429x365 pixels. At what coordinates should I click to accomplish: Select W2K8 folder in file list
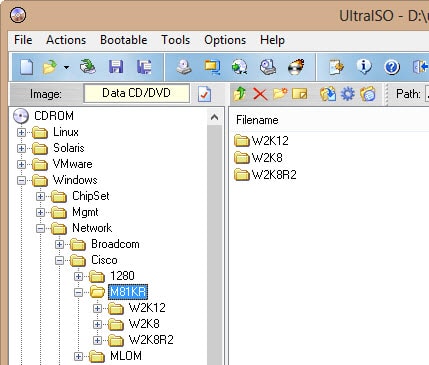259,157
